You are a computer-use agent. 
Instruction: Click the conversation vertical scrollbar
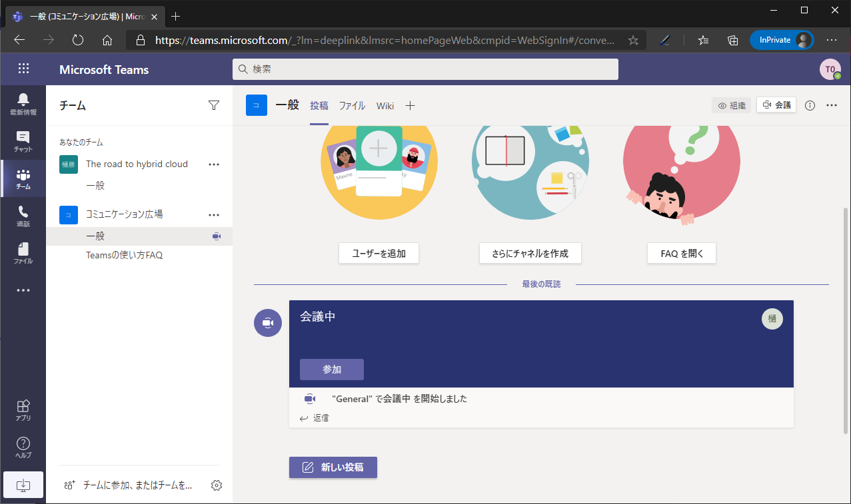click(845, 320)
